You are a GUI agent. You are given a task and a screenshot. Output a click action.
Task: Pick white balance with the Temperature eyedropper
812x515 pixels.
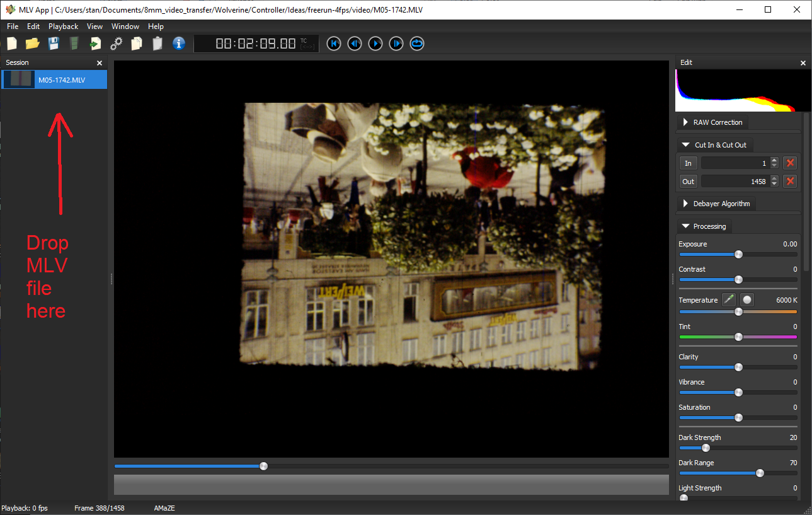[729, 299]
